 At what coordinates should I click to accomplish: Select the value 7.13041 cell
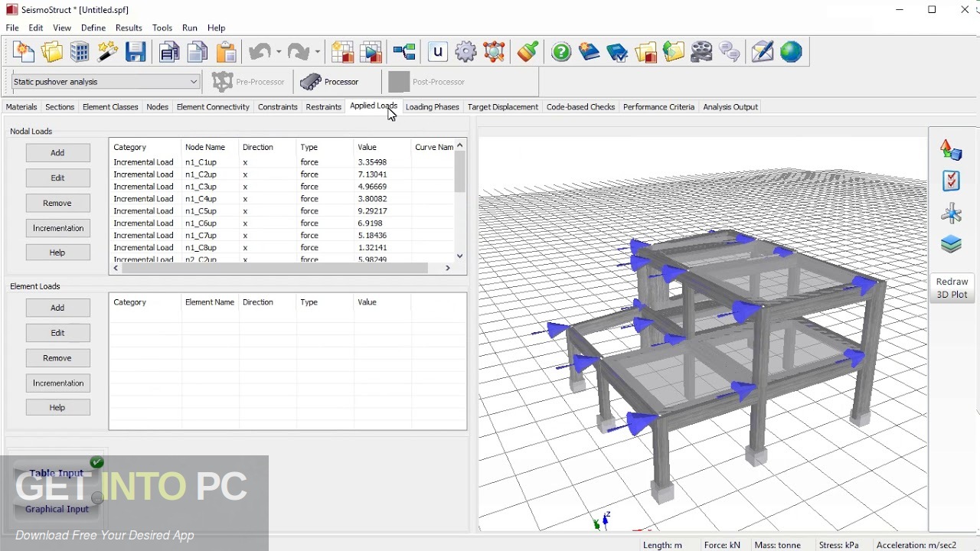coord(372,174)
